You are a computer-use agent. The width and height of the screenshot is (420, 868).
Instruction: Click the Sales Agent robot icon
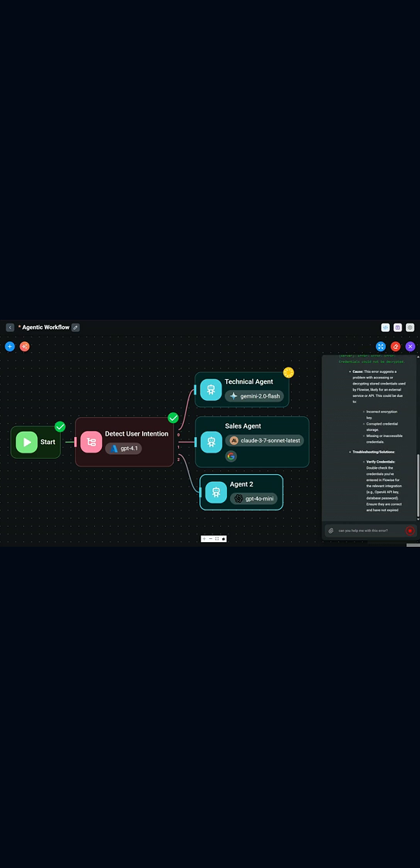tap(211, 442)
